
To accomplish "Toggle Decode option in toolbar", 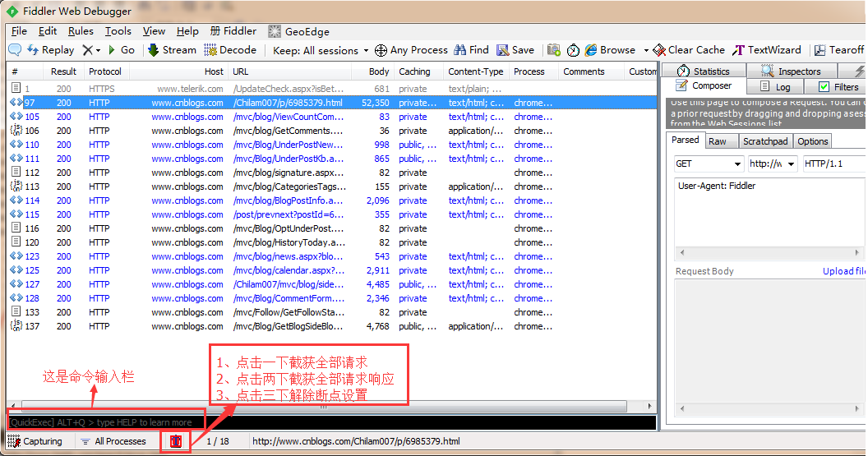I will pos(230,50).
